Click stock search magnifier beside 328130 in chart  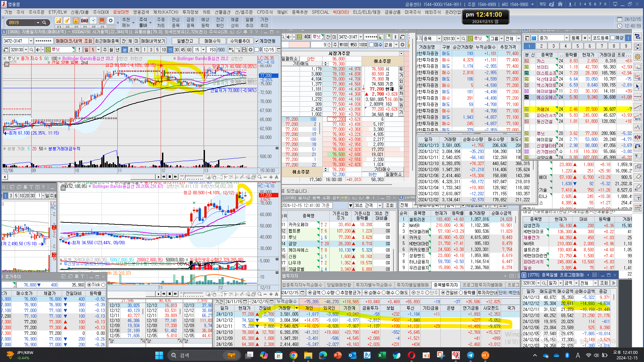(x=31, y=50)
